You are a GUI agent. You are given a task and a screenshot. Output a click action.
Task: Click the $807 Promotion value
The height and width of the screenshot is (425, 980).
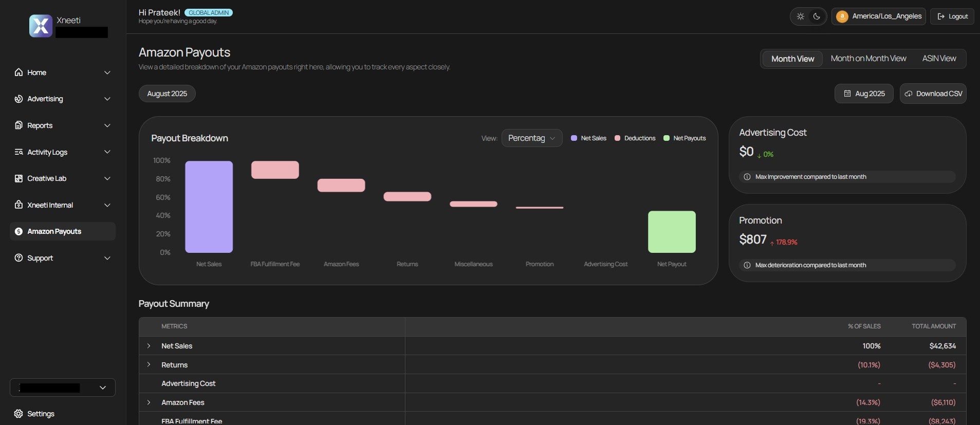(x=752, y=239)
